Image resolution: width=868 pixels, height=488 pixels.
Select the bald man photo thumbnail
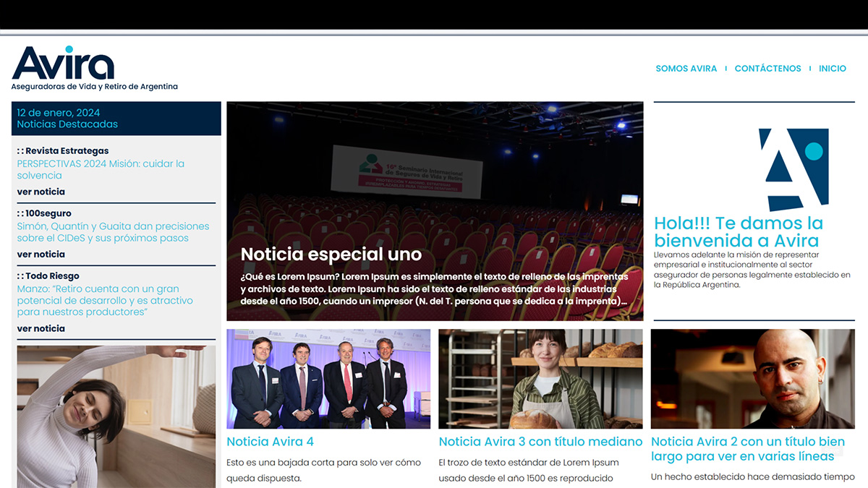[x=752, y=379]
